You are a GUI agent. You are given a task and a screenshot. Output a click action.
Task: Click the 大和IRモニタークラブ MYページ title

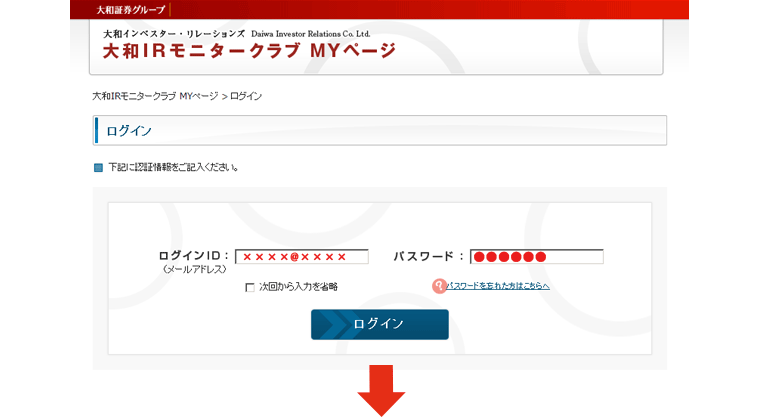[x=250, y=51]
